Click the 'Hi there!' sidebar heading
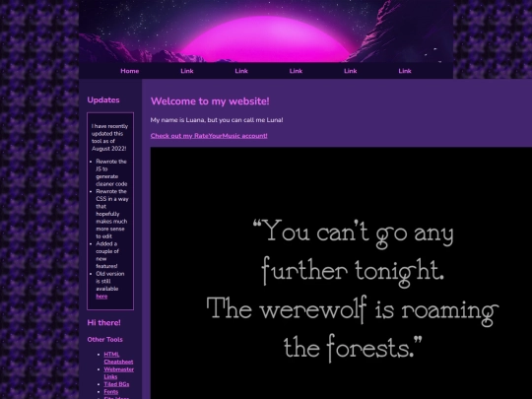Image resolution: width=532 pixels, height=399 pixels. (103, 323)
